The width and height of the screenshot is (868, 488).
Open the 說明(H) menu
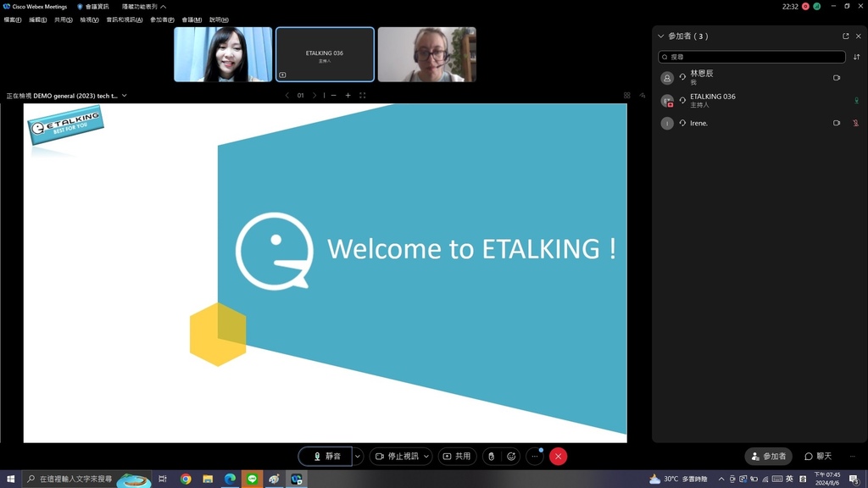pyautogui.click(x=219, y=20)
